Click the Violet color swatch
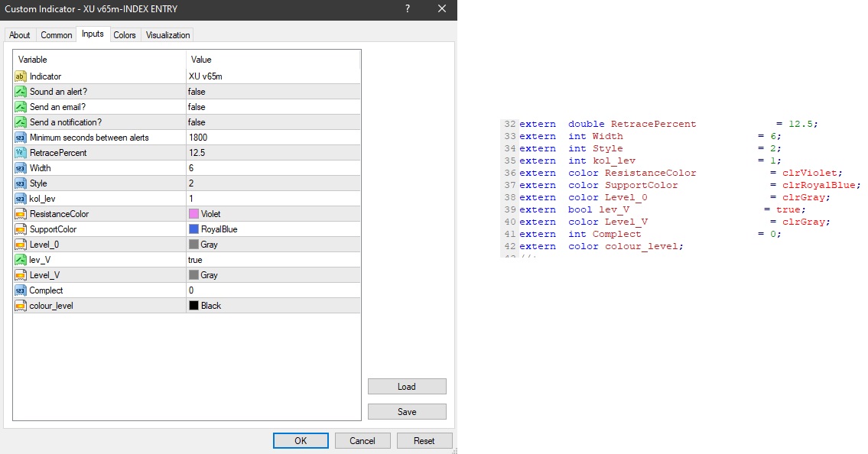This screenshot has width=868, height=454. 194,214
